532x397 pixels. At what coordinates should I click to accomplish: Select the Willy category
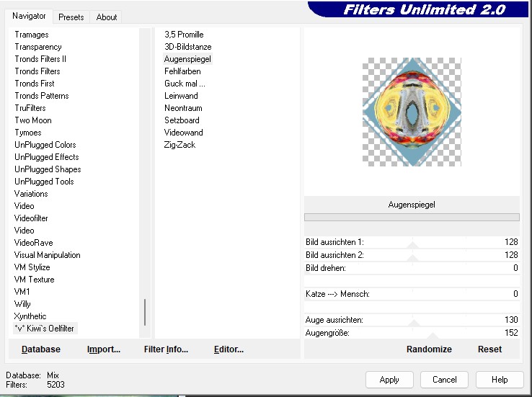[22, 304]
